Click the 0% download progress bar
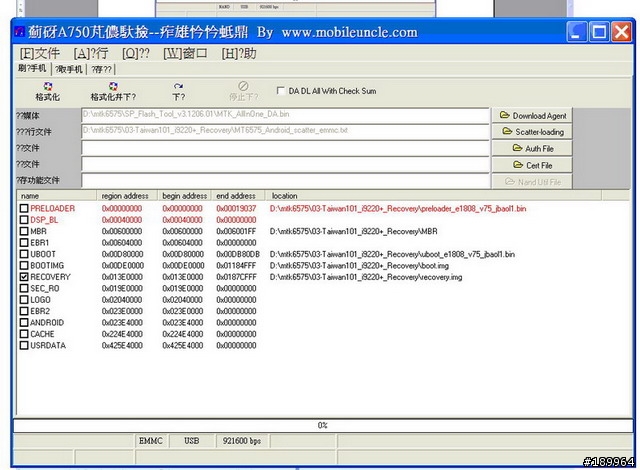The width and height of the screenshot is (640, 470). 323,426
